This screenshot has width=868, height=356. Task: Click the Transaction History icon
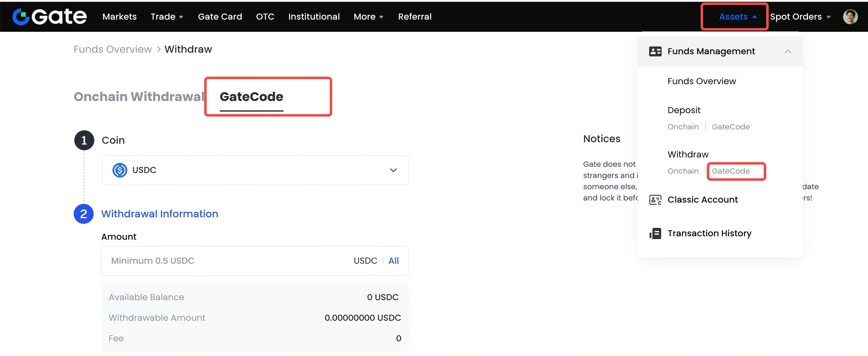[x=655, y=233]
